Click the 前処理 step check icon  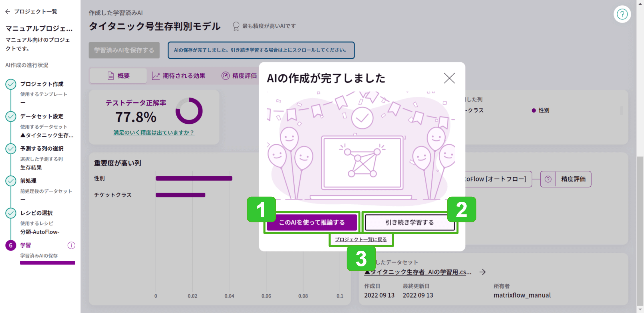coord(11,181)
